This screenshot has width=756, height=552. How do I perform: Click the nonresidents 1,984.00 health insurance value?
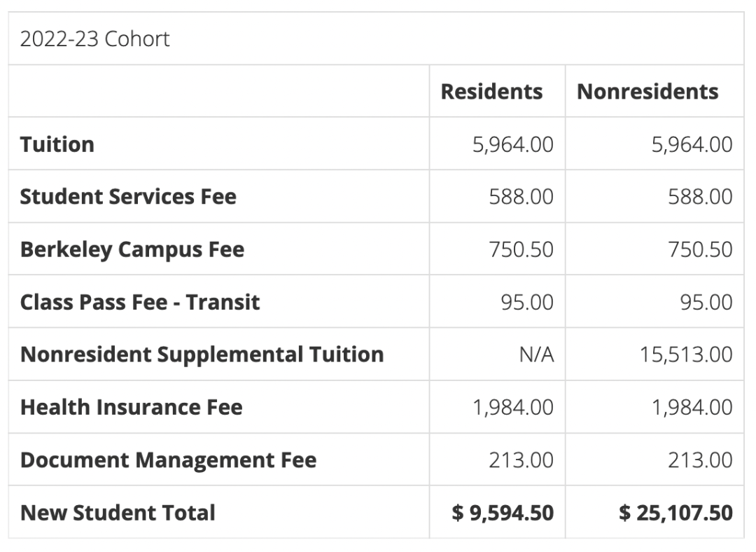(x=692, y=407)
